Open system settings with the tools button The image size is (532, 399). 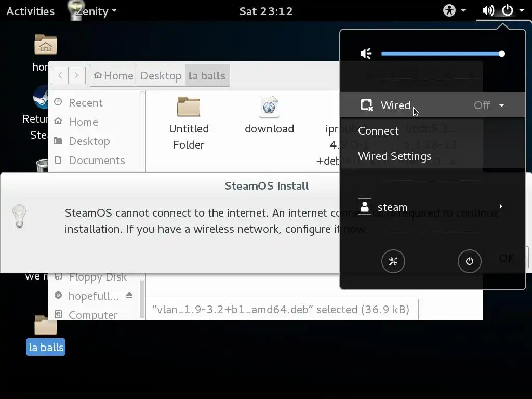coord(393,261)
